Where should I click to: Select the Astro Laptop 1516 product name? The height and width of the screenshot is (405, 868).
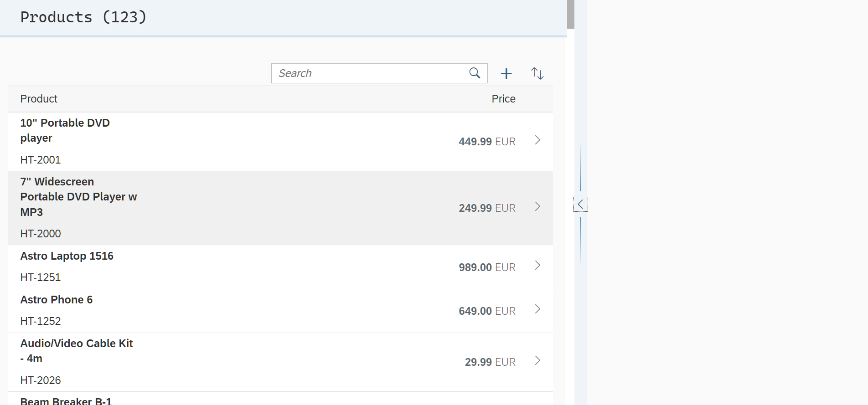pos(67,256)
